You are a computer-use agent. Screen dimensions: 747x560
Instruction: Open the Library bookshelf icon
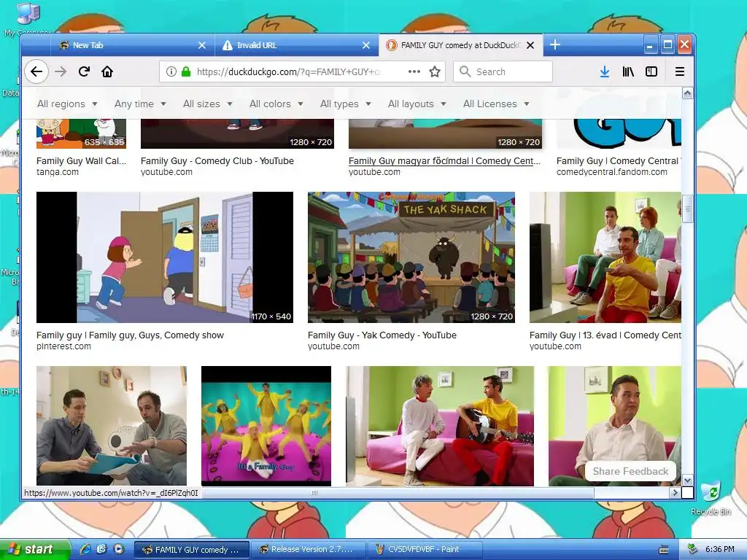[628, 72]
